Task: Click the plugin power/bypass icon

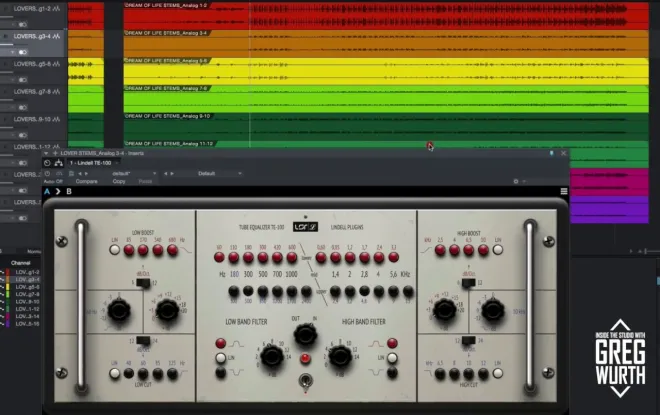Action: click(47, 163)
